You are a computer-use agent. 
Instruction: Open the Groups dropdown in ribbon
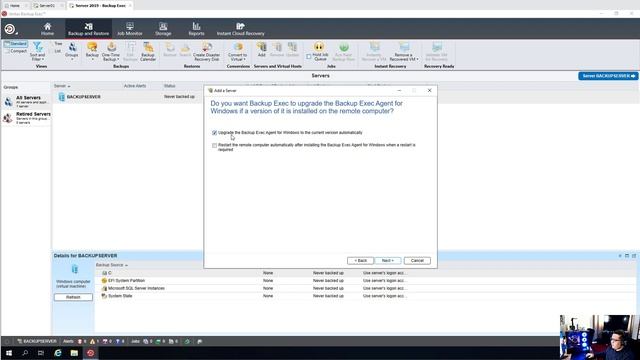pos(72,51)
